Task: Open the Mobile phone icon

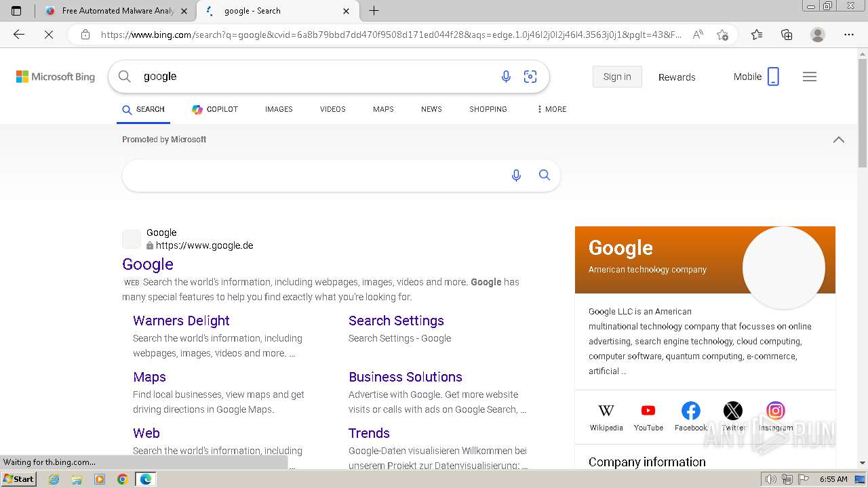Action: point(773,77)
